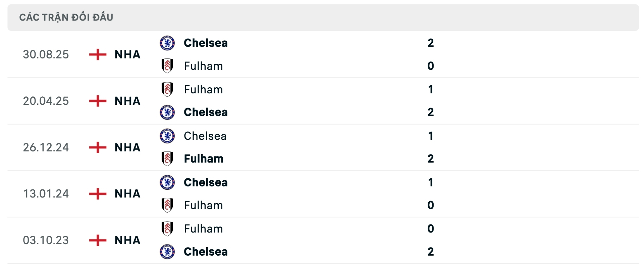Image resolution: width=644 pixels, height=266 pixels.
Task: Click the score 2 for Fulham on 26.12.24
Action: tap(431, 159)
